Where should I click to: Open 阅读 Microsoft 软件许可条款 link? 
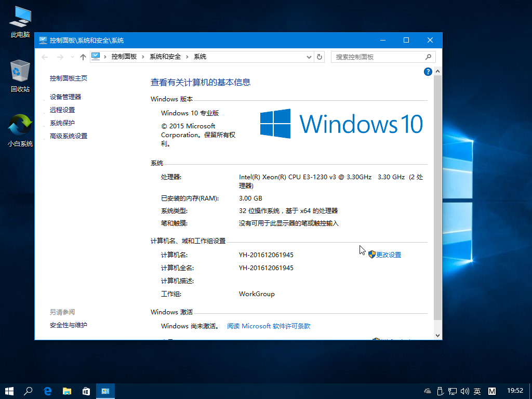tap(268, 326)
